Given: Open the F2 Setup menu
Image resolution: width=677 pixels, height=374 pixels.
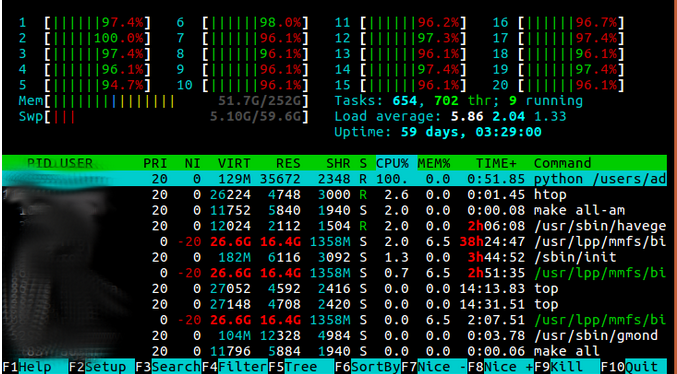Looking at the screenshot, I should pyautogui.click(x=101, y=367).
